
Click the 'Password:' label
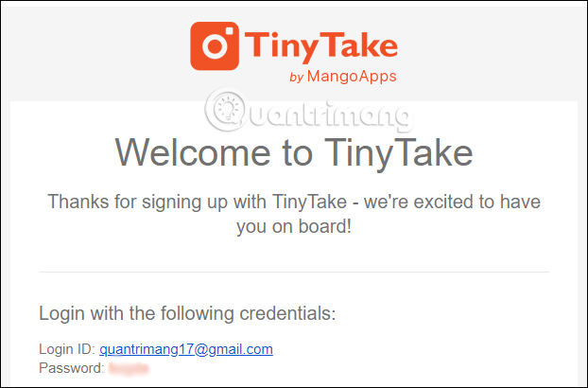(x=72, y=368)
